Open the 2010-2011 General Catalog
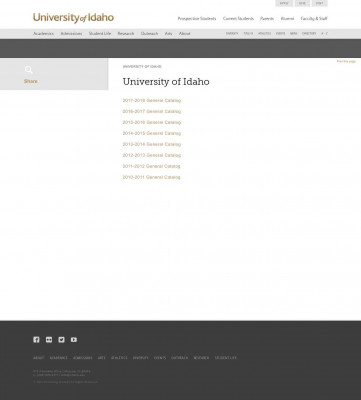361x400 pixels. [x=151, y=177]
